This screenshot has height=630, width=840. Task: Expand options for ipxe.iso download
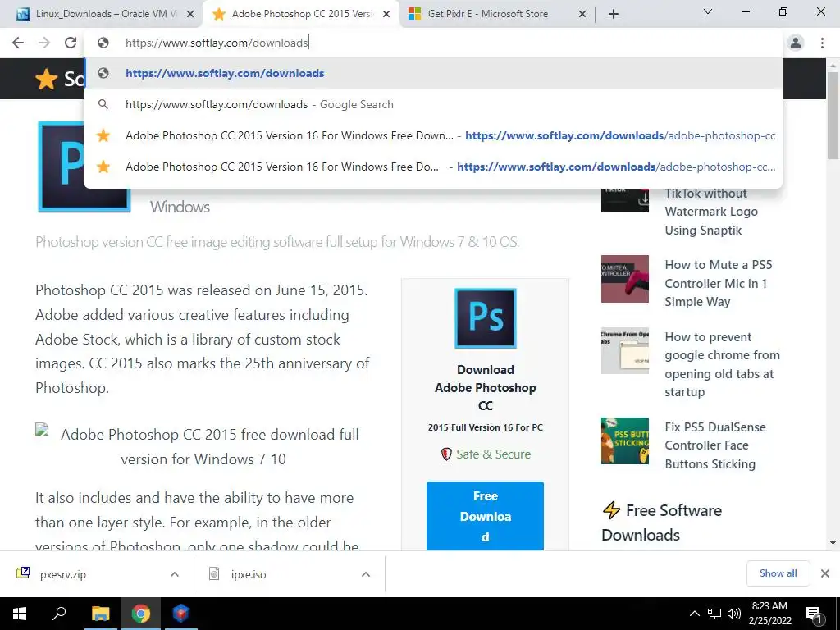click(x=366, y=574)
